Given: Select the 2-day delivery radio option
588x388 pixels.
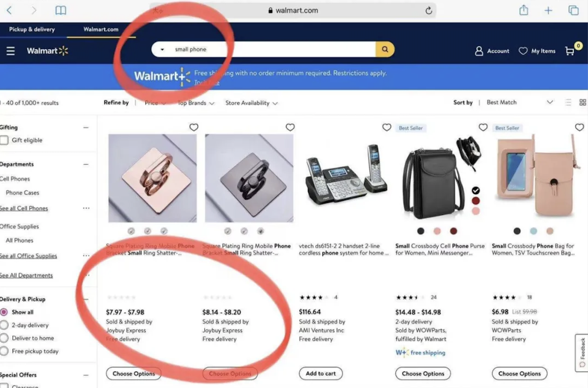Looking at the screenshot, I should [x=4, y=325].
